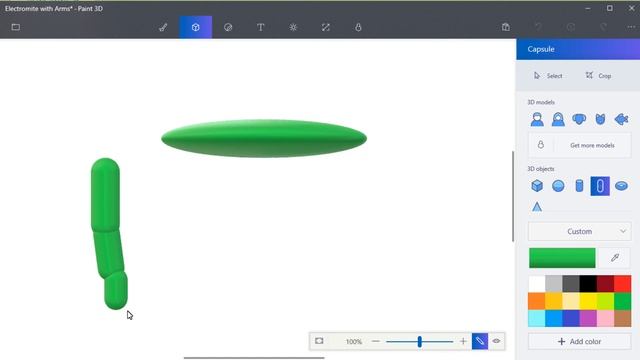The image size is (640, 360).
Task: Open the expand menu folder icon
Action: pos(16,27)
